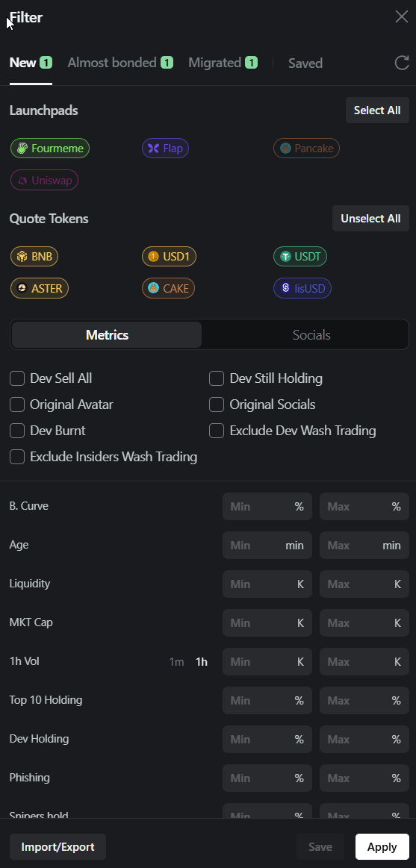Click Select All for Launchpads

point(377,110)
